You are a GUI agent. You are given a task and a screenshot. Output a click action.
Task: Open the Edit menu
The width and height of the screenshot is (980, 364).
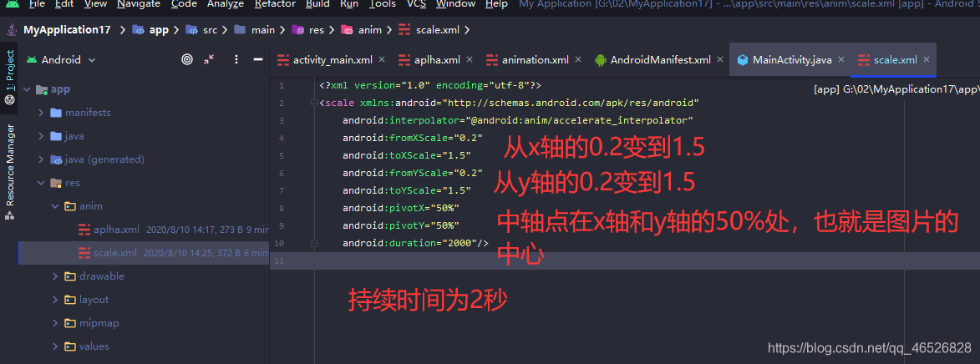point(63,3)
